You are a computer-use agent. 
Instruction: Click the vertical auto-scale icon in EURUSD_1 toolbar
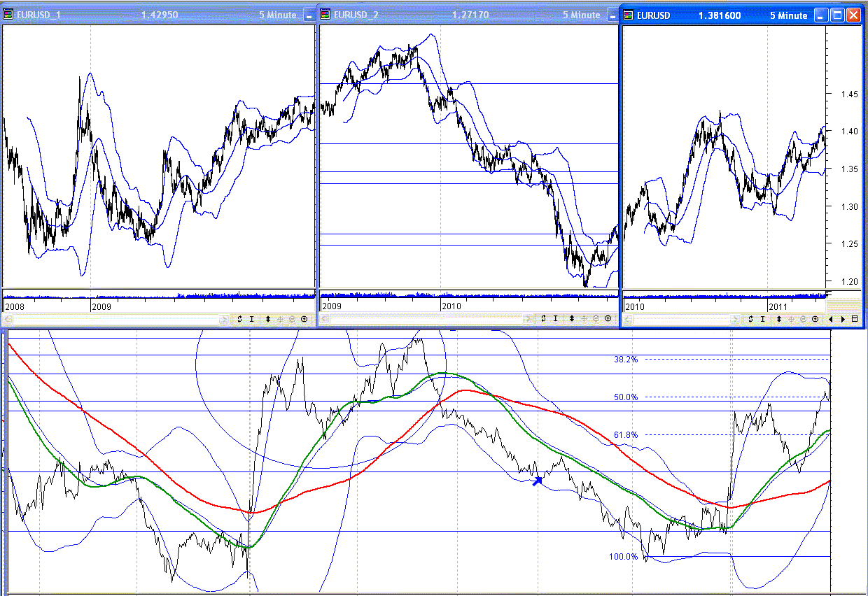click(268, 319)
